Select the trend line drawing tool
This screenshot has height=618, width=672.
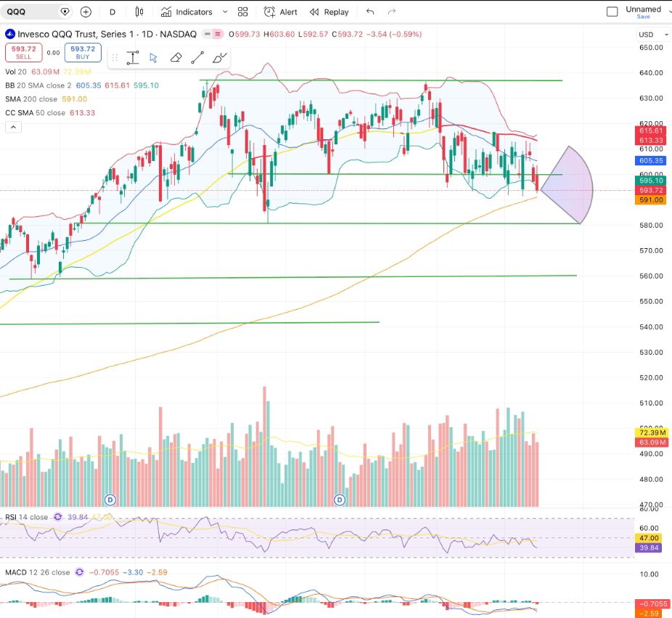[197, 58]
